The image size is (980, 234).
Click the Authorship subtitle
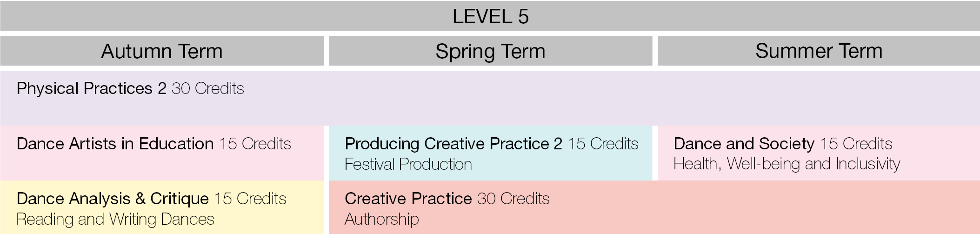click(381, 219)
